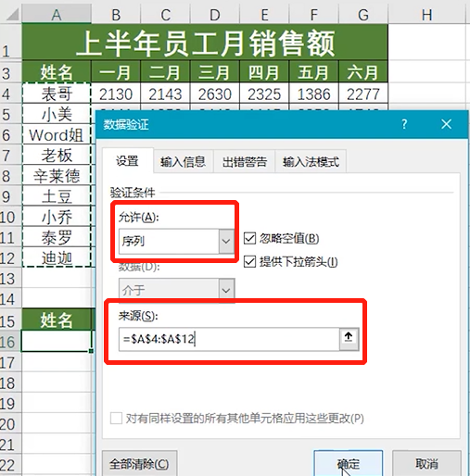Click the 三月 header cell
This screenshot has width=470, height=476.
tap(215, 72)
